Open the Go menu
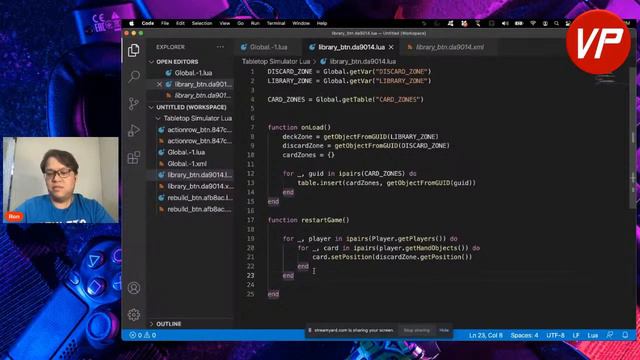The height and width of the screenshot is (360, 640). click(x=240, y=24)
